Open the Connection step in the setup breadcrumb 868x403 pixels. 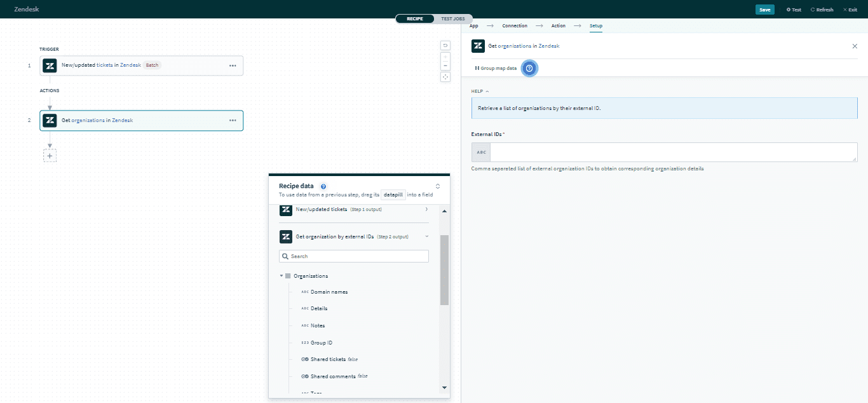[x=515, y=25]
